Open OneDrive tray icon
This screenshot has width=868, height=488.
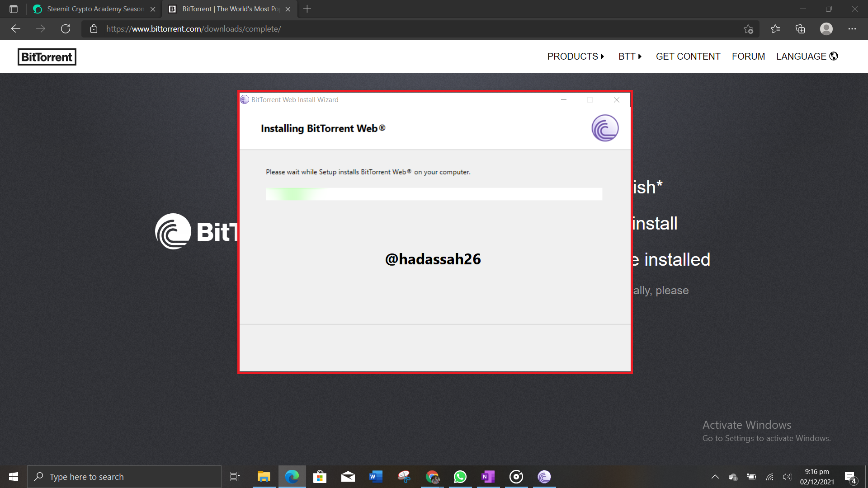(x=733, y=477)
